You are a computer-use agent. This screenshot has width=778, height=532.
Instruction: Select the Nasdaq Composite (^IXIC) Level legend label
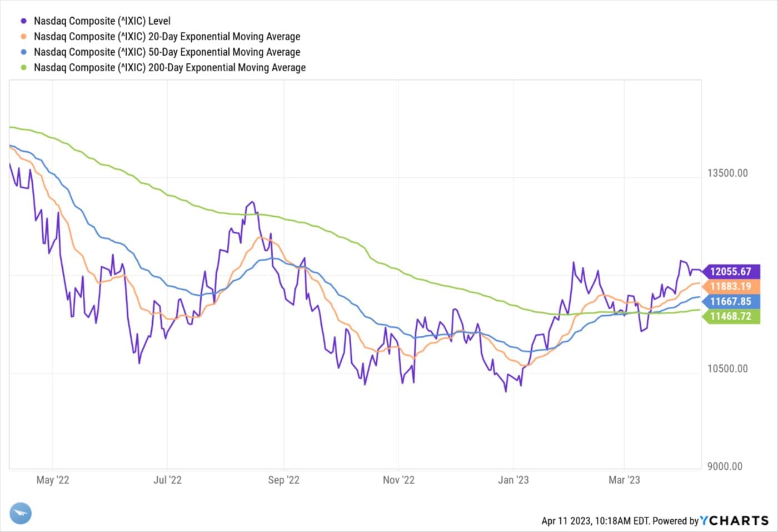click(102, 21)
